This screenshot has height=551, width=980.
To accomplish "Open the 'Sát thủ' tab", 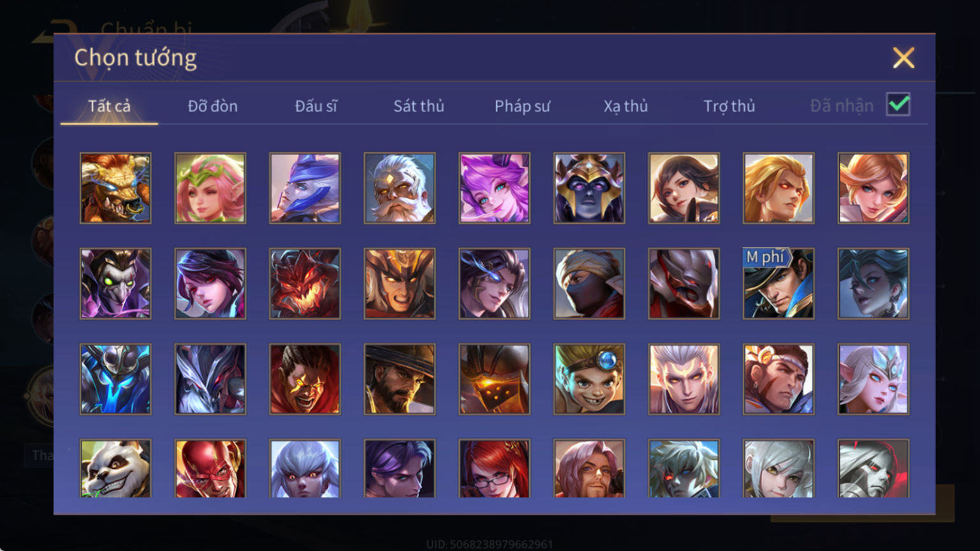I will (419, 106).
